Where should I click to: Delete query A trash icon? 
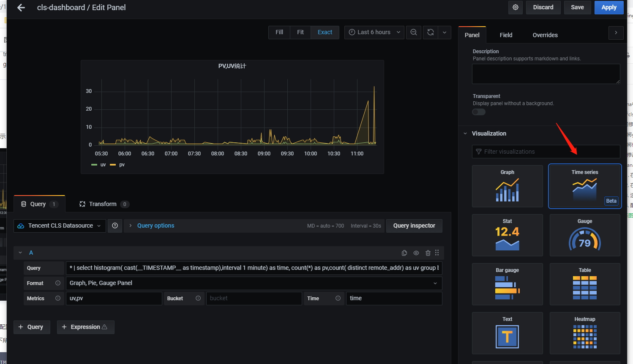coord(428,253)
